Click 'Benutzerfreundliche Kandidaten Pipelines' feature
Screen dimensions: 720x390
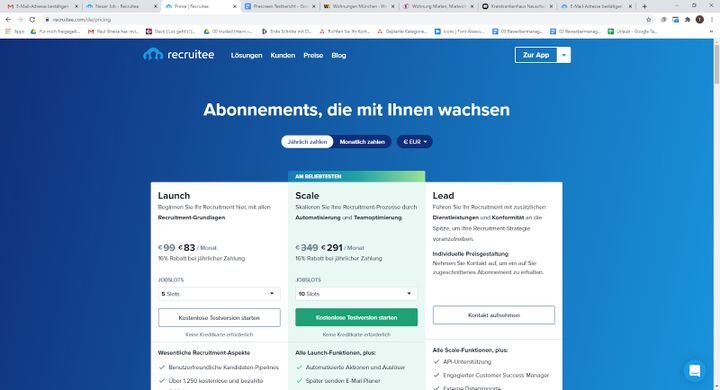point(223,367)
